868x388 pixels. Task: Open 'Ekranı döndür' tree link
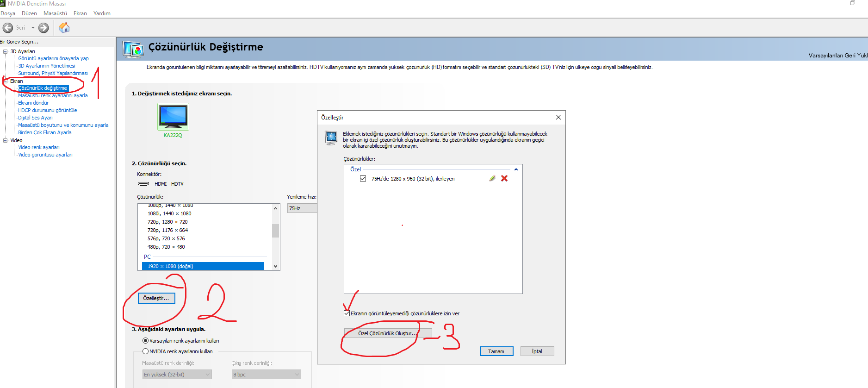(33, 103)
